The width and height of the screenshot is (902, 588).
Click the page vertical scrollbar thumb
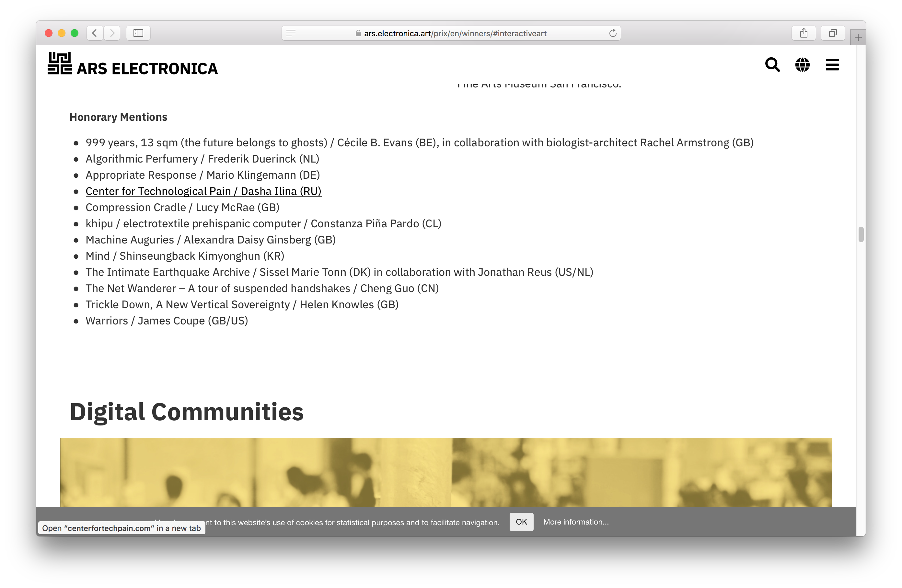click(x=861, y=234)
